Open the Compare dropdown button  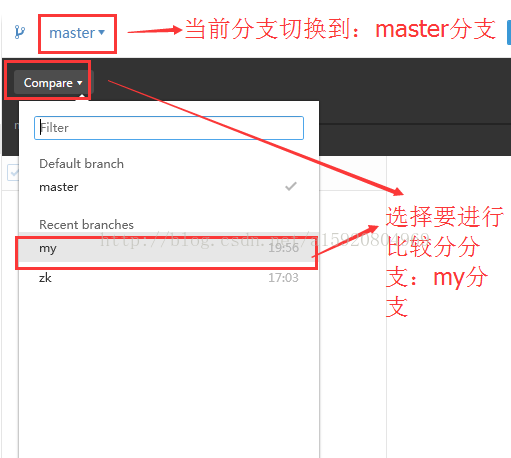click(x=53, y=82)
